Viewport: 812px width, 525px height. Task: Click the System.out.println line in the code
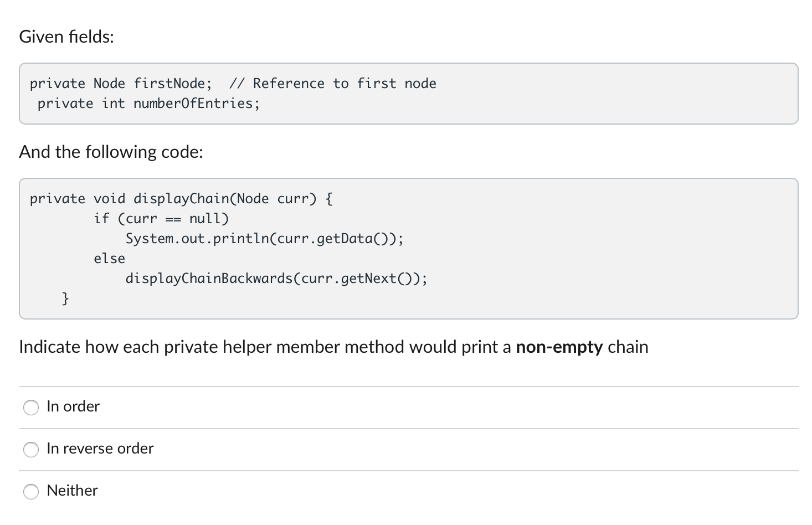click(264, 238)
